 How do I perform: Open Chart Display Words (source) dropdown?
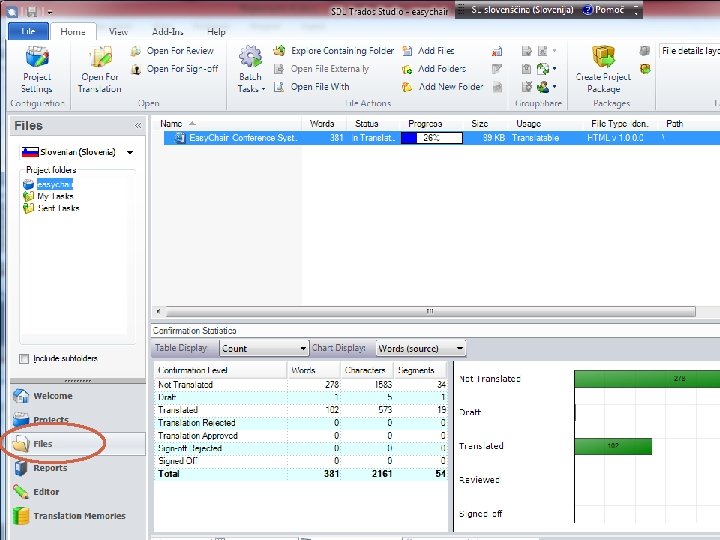point(420,349)
